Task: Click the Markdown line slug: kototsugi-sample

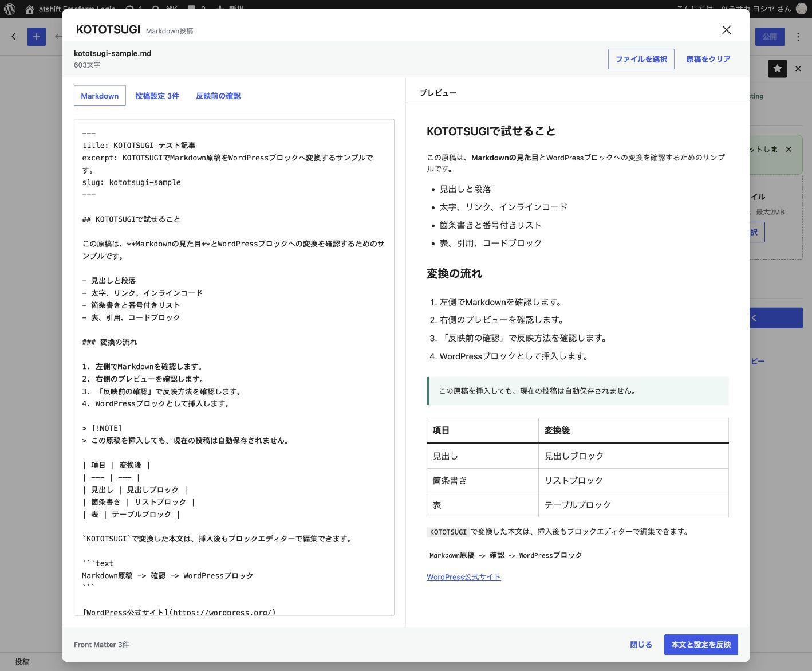Action: coord(131,182)
